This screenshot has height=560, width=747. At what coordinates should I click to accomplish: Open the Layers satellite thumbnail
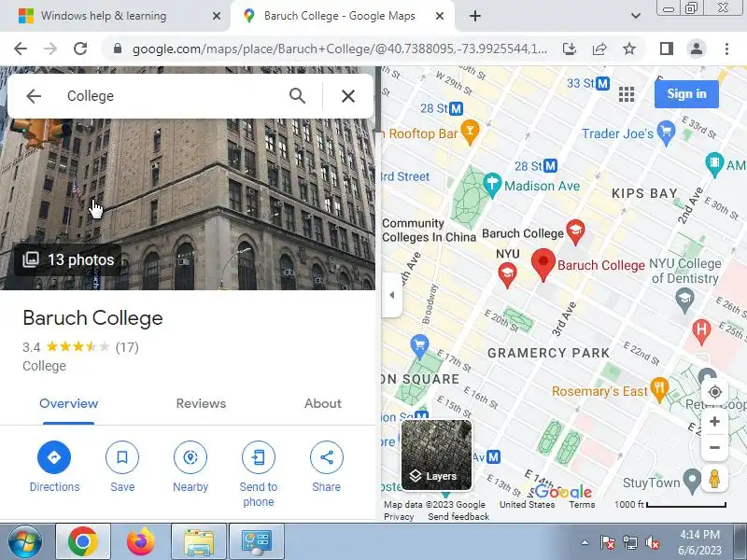[437, 455]
